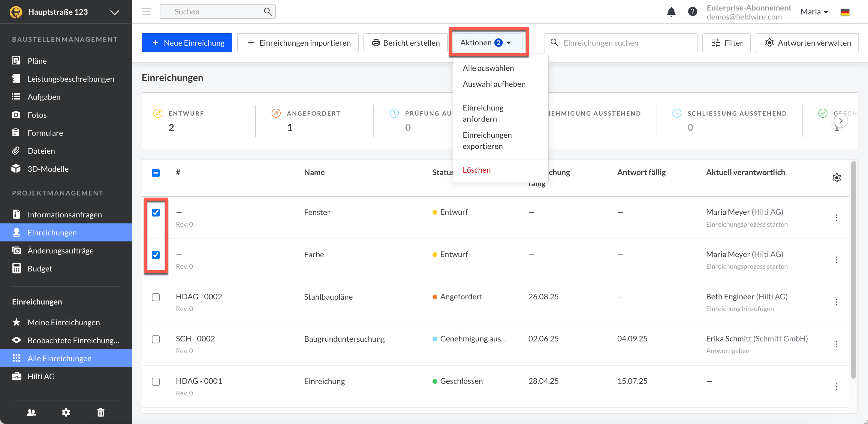Viewport: 868px width, 424px height.
Task: Toggle the header select-all checkbox
Action: (x=156, y=173)
